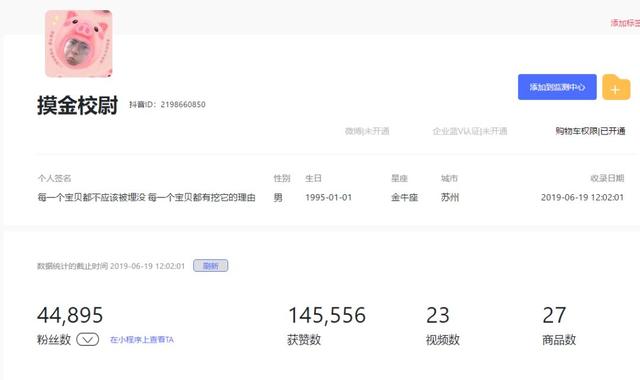The image size is (640, 380).
Task: Click the 收录日期 value 2019-06-19 12:02:01
Action: pos(582,198)
